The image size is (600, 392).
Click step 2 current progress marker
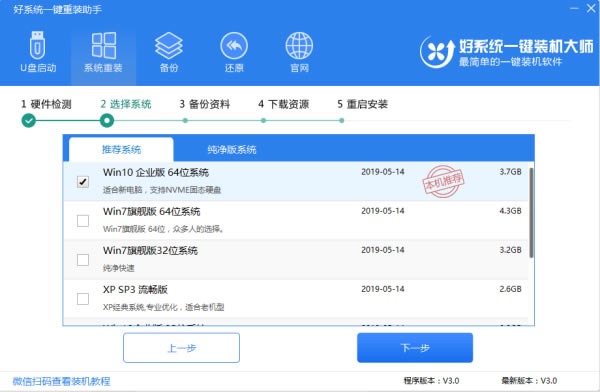coord(107,121)
